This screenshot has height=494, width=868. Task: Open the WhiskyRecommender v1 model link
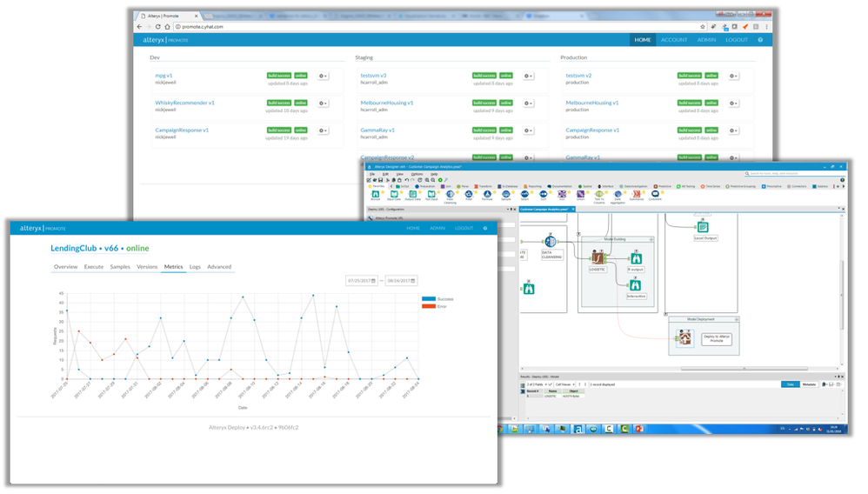point(184,103)
